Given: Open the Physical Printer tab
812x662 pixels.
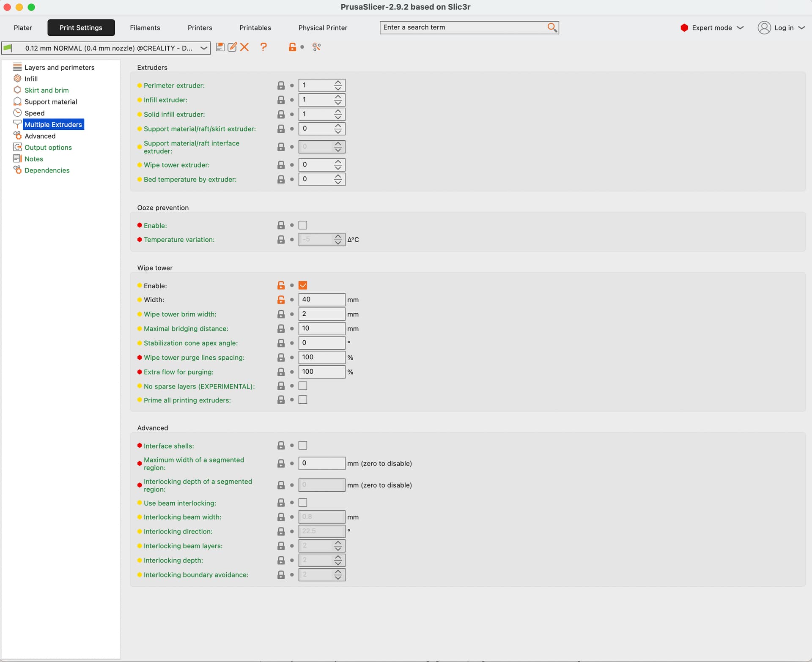Looking at the screenshot, I should click(323, 27).
